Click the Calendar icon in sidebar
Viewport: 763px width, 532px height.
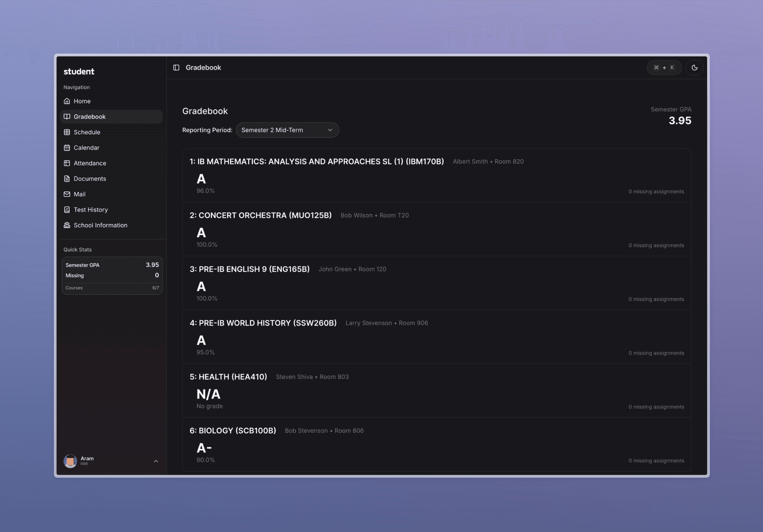click(67, 147)
